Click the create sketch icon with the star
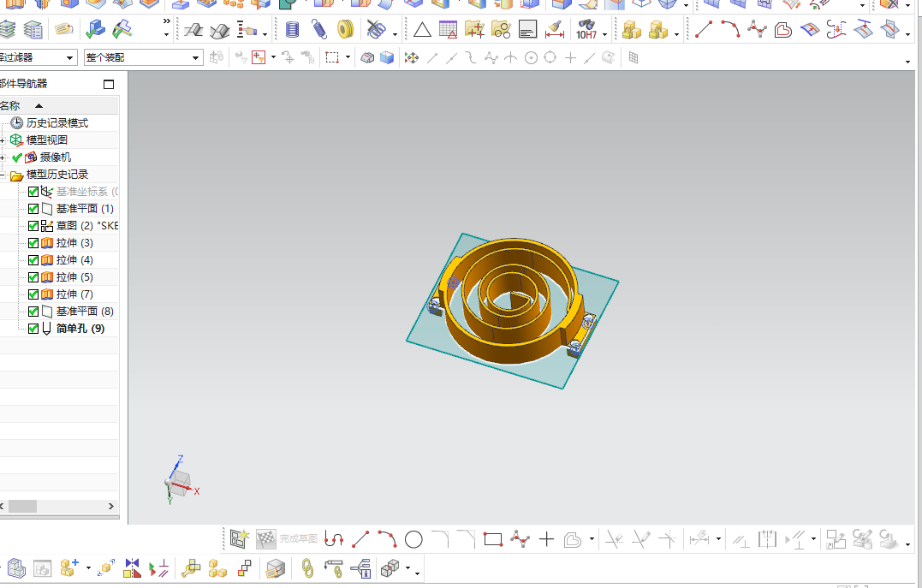922x588 pixels. click(x=240, y=538)
